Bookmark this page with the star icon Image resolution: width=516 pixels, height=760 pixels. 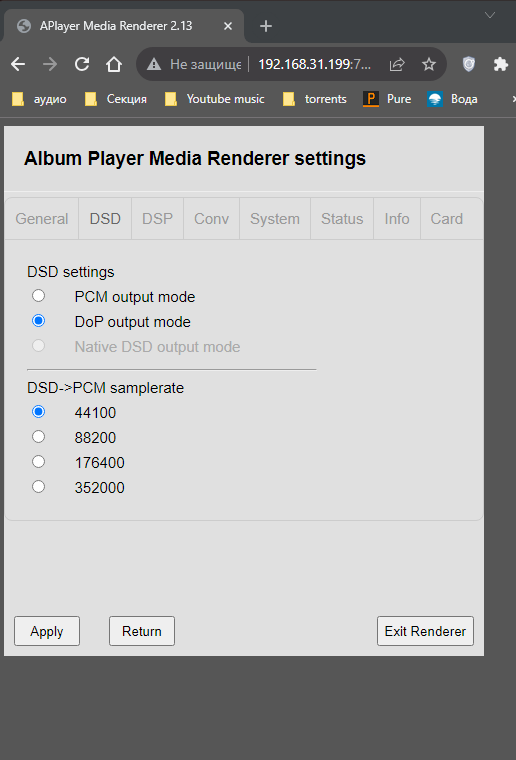tap(429, 64)
